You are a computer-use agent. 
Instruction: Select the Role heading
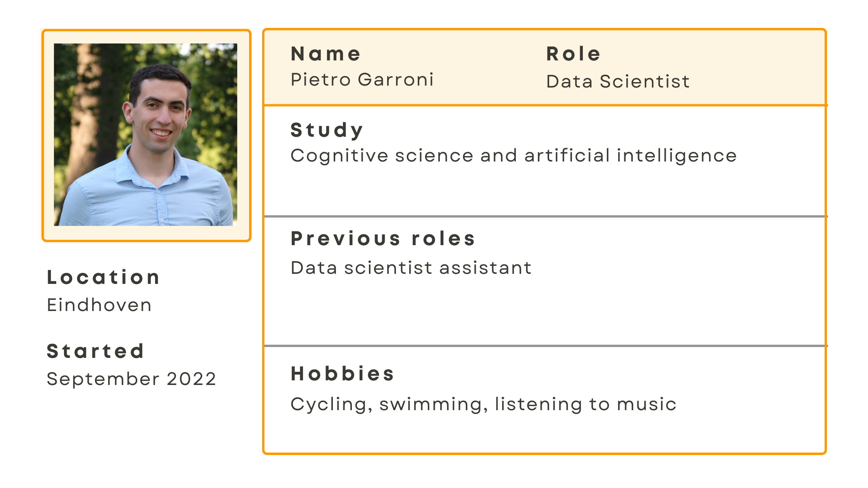coord(573,53)
